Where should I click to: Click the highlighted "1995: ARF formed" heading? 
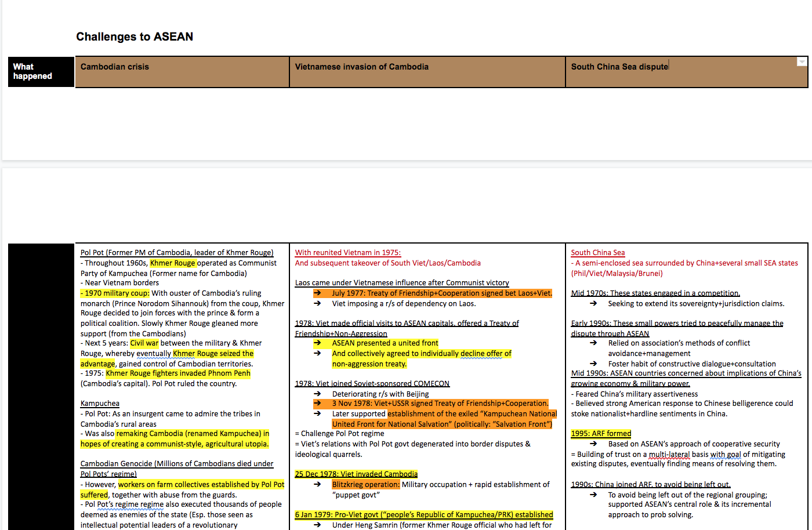601,433
